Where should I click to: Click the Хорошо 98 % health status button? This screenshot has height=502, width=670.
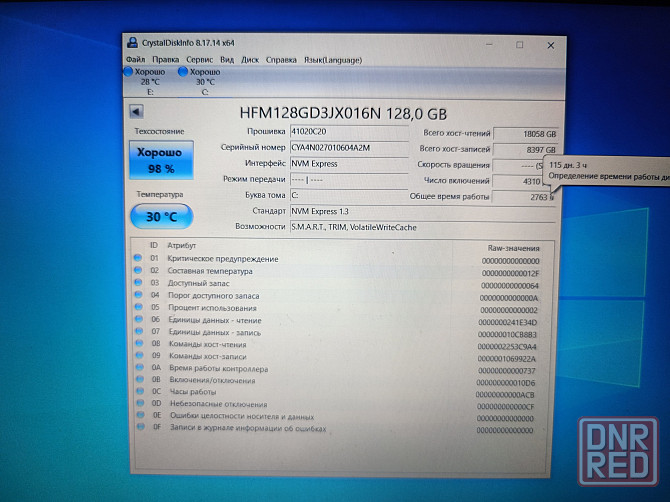pyautogui.click(x=161, y=160)
